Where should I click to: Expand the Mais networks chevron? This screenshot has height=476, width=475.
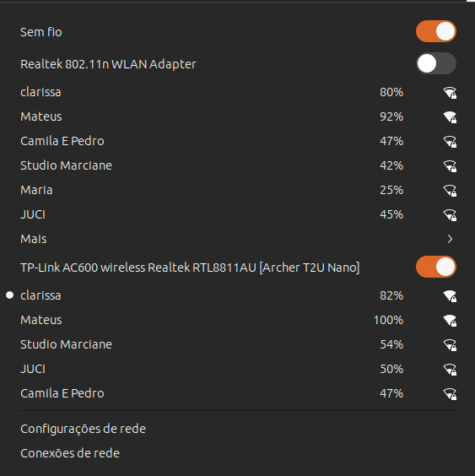pyautogui.click(x=451, y=239)
